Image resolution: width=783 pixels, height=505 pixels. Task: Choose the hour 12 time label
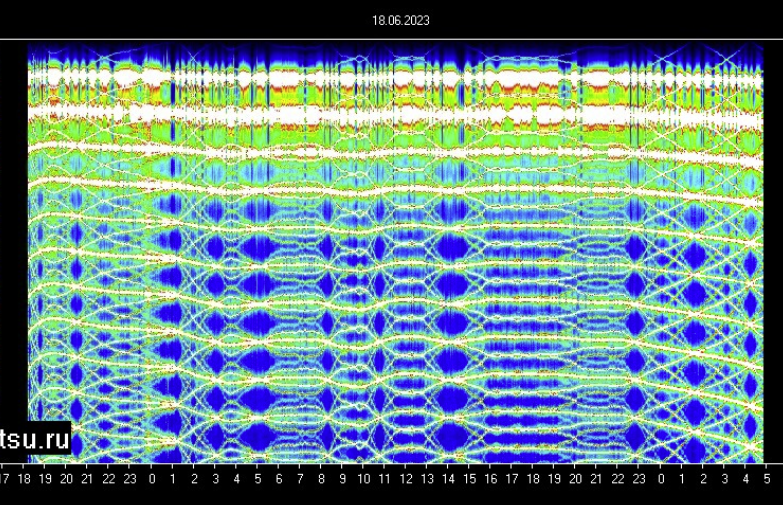point(406,479)
